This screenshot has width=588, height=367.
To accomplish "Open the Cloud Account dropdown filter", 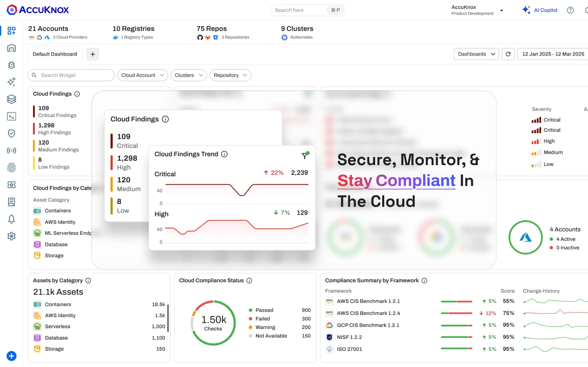I will pyautogui.click(x=143, y=75).
